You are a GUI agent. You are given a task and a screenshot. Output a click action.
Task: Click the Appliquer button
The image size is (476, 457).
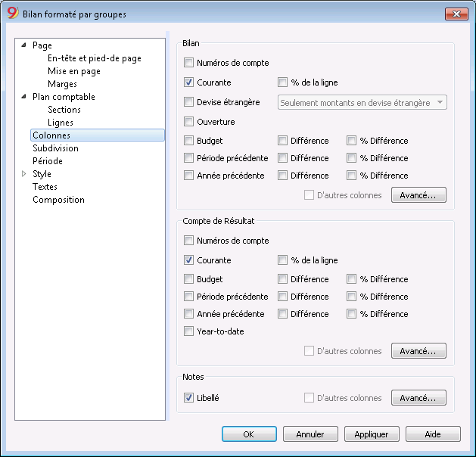(x=372, y=434)
